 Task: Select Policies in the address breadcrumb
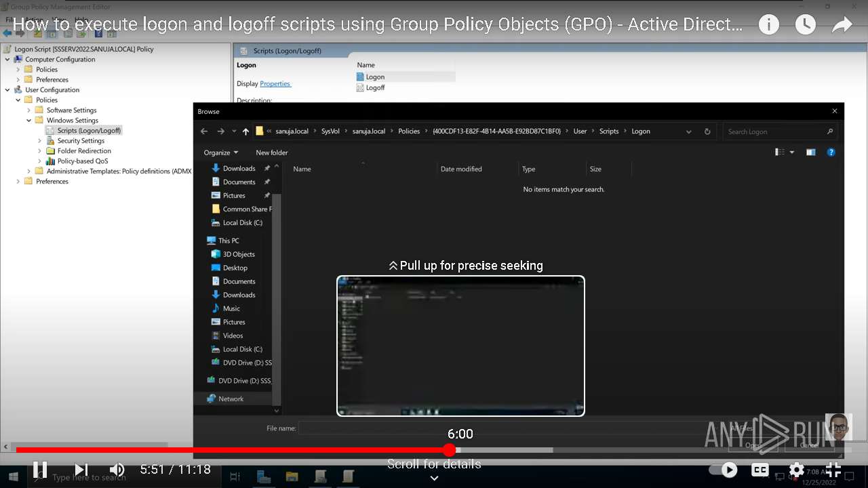click(x=409, y=131)
